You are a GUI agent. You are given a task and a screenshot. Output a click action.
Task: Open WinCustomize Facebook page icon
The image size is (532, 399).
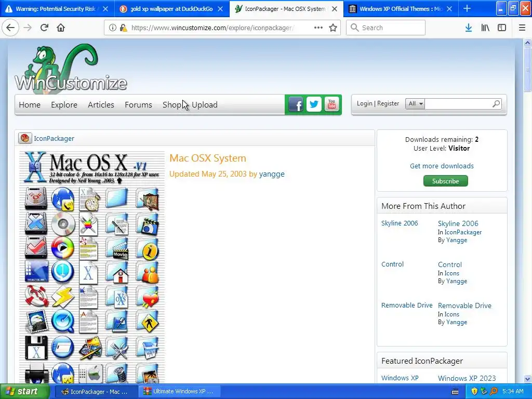pos(296,104)
